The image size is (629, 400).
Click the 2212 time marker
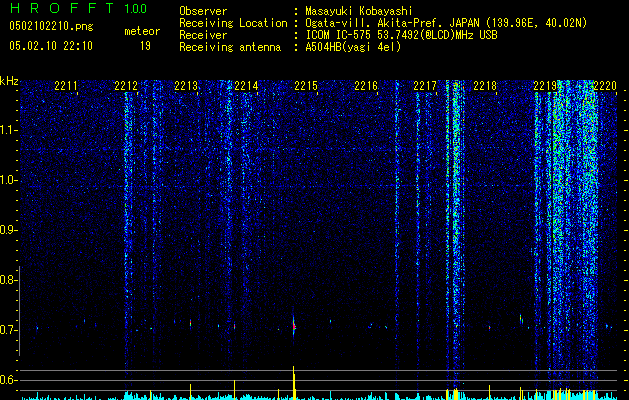126,86
